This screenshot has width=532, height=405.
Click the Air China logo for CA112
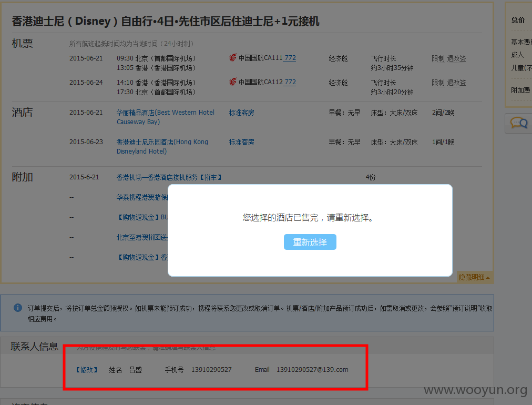[233, 82]
